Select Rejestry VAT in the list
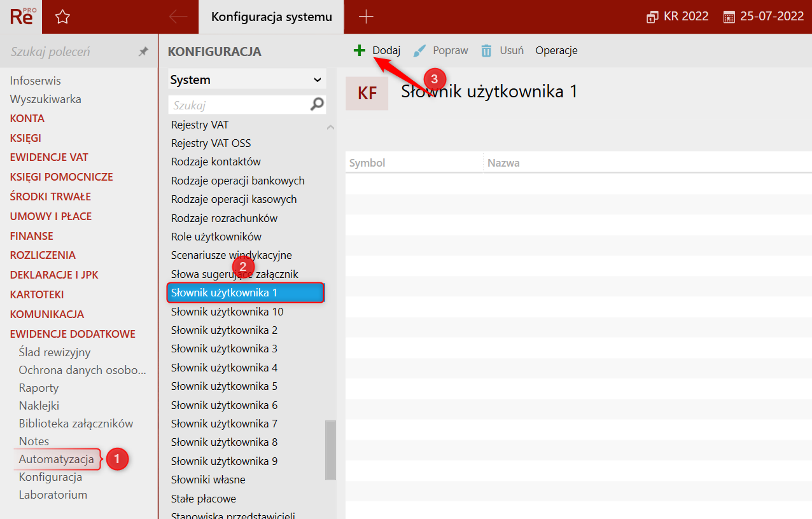 [x=200, y=125]
